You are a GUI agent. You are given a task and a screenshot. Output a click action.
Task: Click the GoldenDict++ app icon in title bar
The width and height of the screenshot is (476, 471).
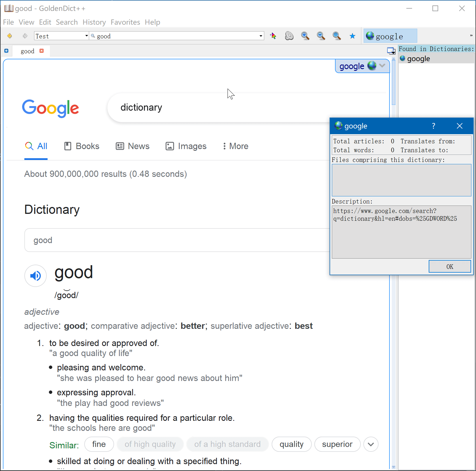click(9, 8)
